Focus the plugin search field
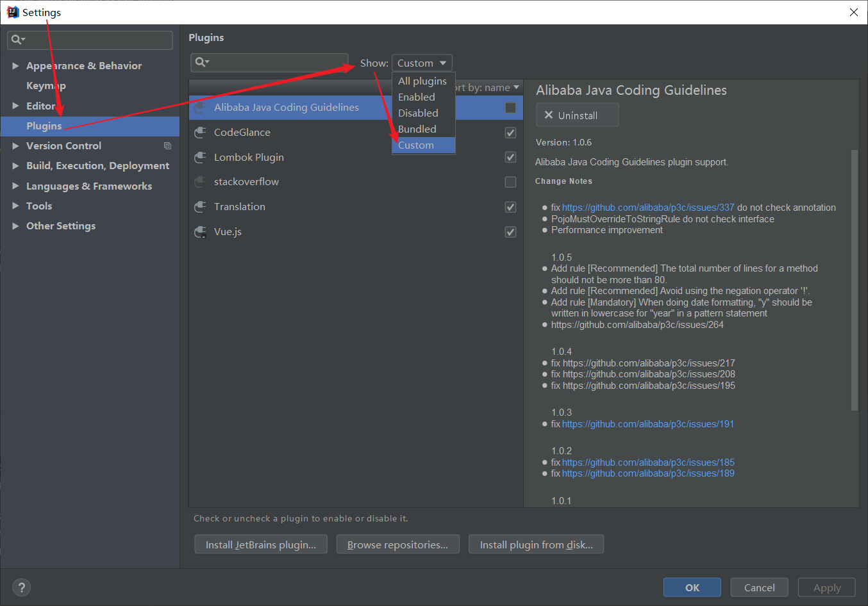 (x=270, y=62)
